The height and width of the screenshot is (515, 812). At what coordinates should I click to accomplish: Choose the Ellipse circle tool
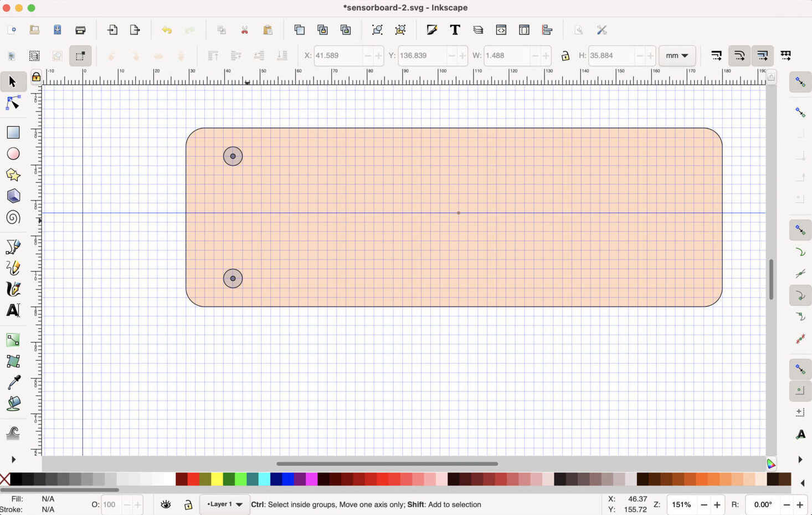(13, 153)
